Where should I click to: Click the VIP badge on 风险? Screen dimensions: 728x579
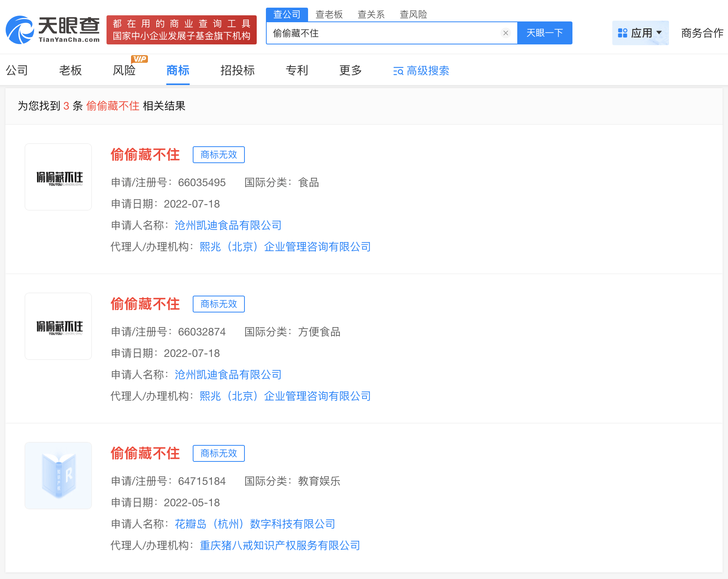click(139, 59)
